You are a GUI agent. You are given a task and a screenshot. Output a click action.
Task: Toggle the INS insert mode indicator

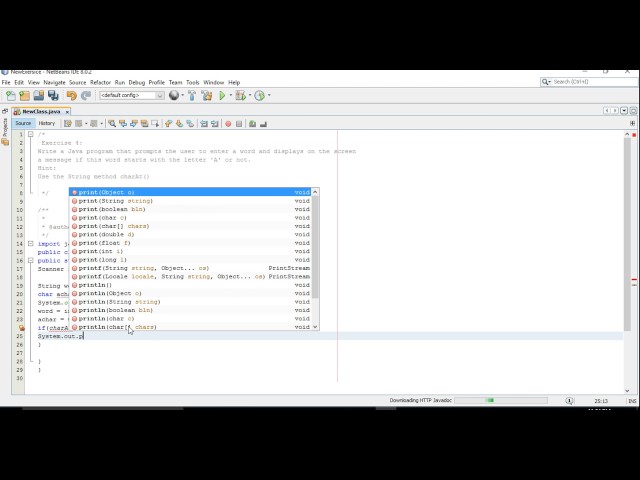632,401
